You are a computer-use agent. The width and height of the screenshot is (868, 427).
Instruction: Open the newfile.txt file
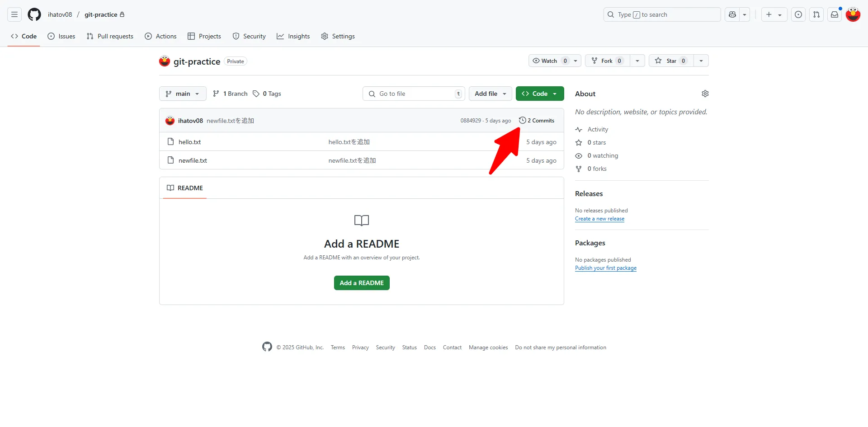[x=193, y=160]
